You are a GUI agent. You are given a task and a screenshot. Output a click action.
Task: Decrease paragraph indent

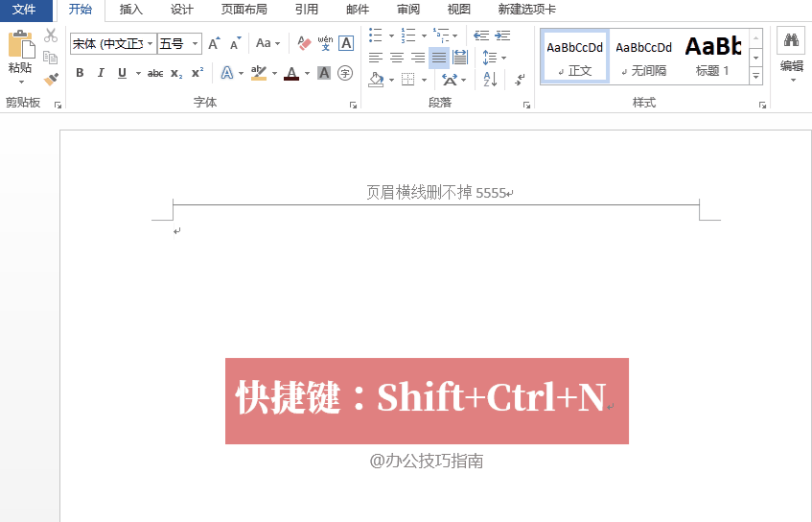coord(481,36)
